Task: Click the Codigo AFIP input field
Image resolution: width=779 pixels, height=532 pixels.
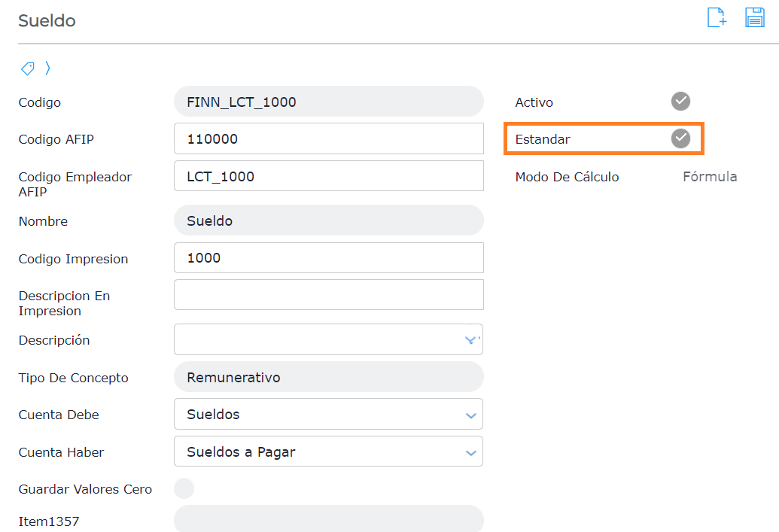Action: point(328,139)
